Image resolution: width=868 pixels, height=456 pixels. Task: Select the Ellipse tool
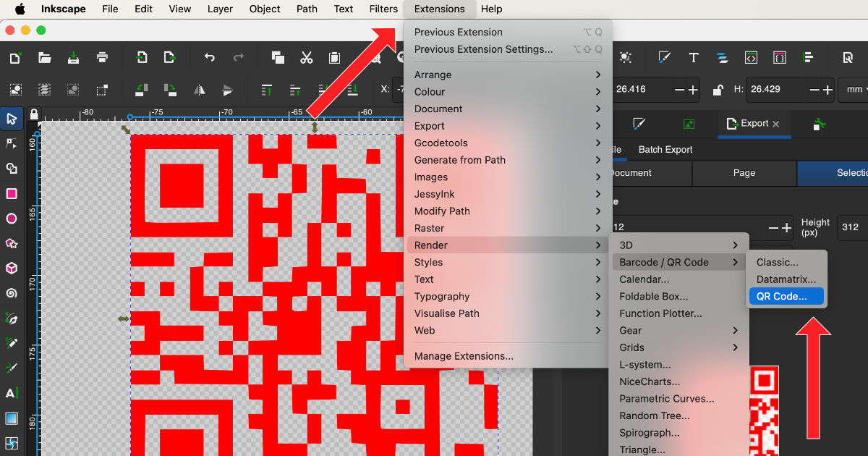(x=12, y=219)
